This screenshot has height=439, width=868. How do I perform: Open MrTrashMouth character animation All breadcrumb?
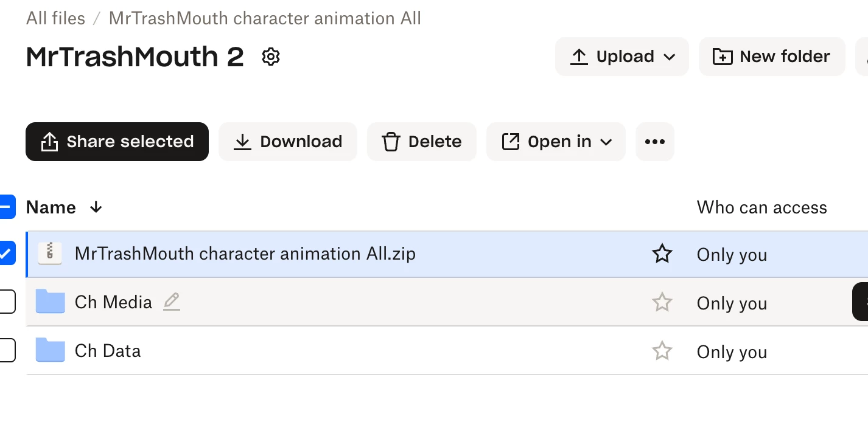coord(265,18)
